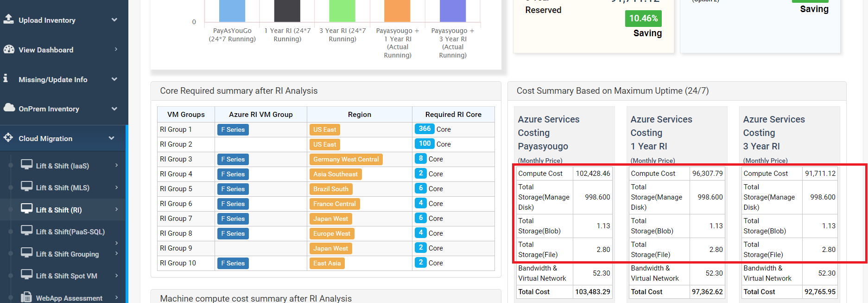Open Lift & Shift (MLS) menu item
Viewport: 868px width, 303px height.
[63, 188]
